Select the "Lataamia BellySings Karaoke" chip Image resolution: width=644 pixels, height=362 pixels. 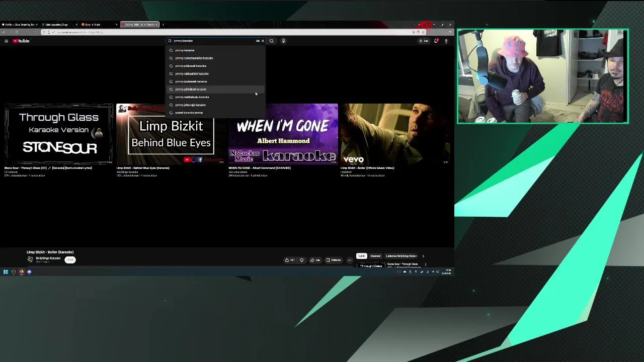401,256
